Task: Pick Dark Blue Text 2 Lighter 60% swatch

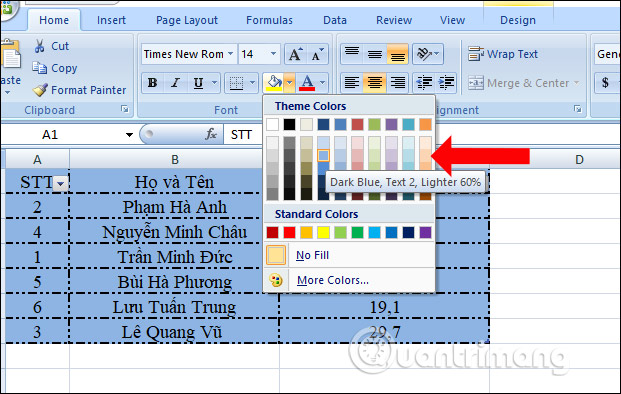Action: tap(323, 155)
